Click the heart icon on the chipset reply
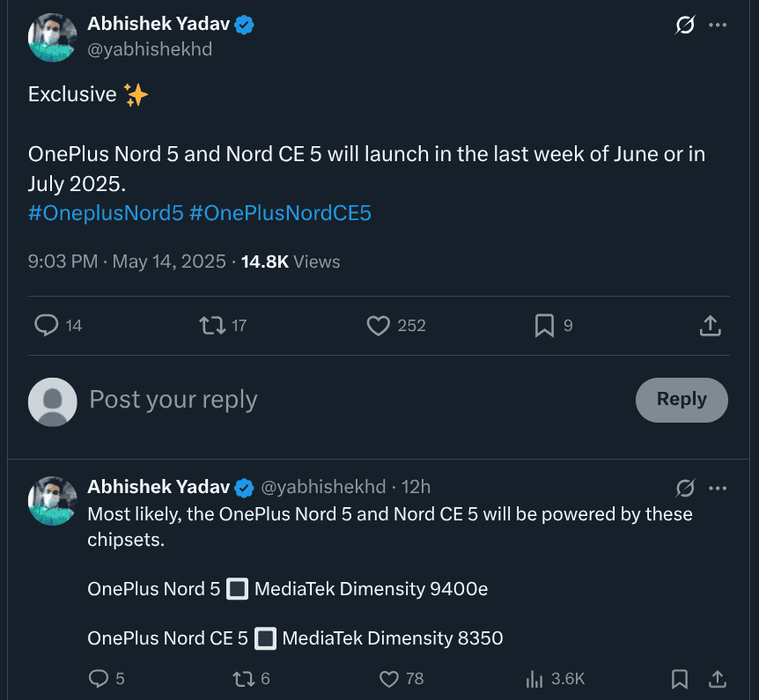The height and width of the screenshot is (700, 759). coord(388,679)
